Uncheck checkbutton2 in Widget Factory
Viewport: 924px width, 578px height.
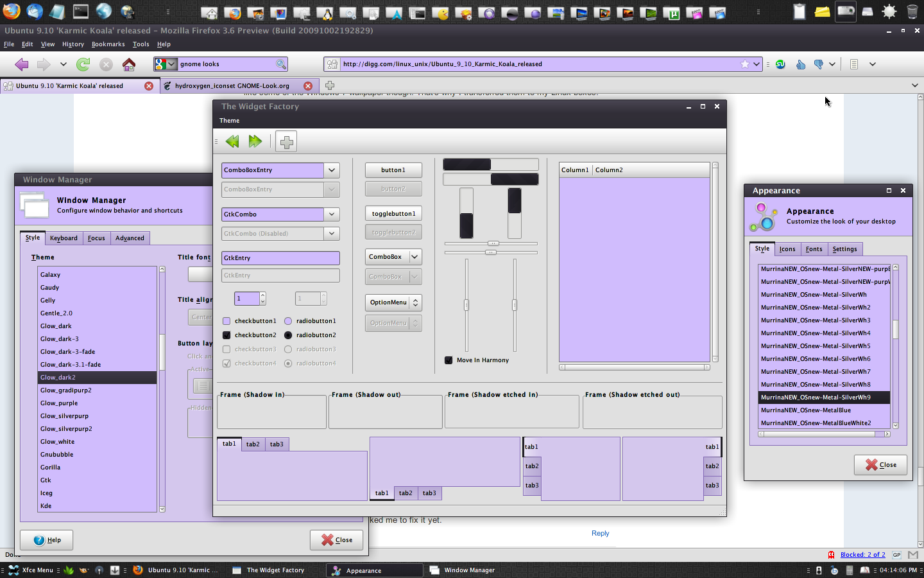coord(227,335)
